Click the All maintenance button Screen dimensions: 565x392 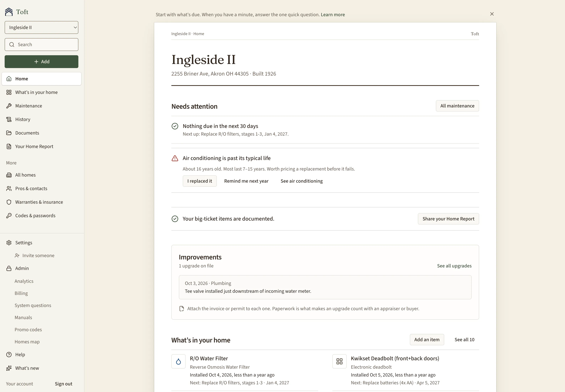coord(457,106)
